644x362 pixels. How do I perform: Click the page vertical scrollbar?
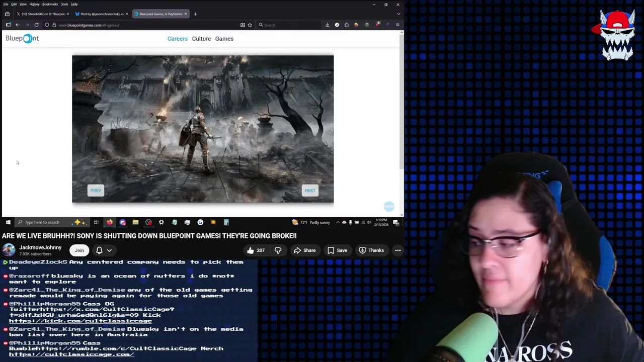coord(401,101)
